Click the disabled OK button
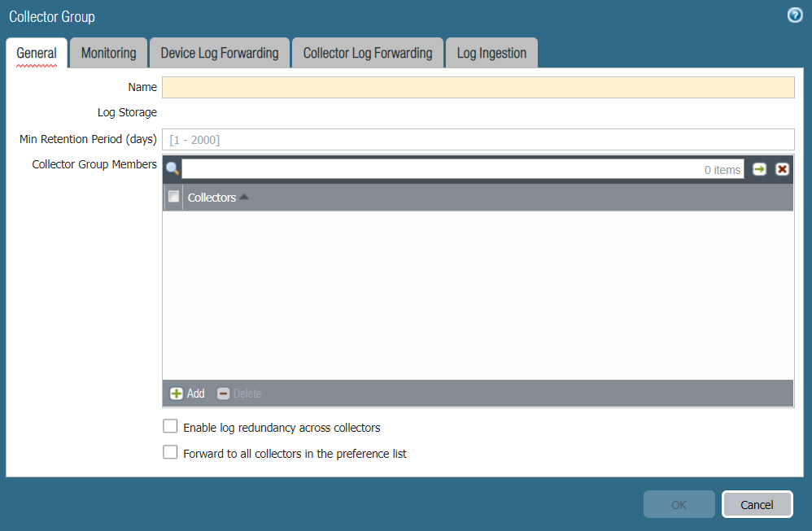Image resolution: width=812 pixels, height=531 pixels. coord(679,504)
